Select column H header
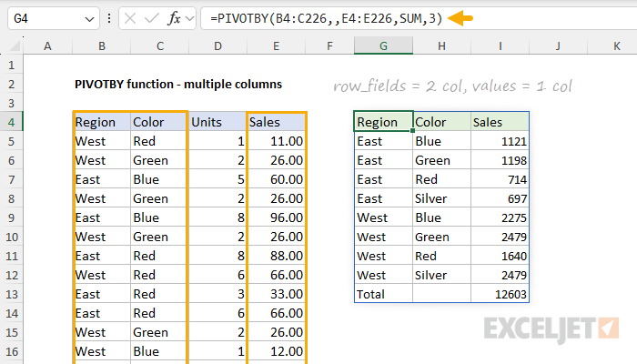 441,45
